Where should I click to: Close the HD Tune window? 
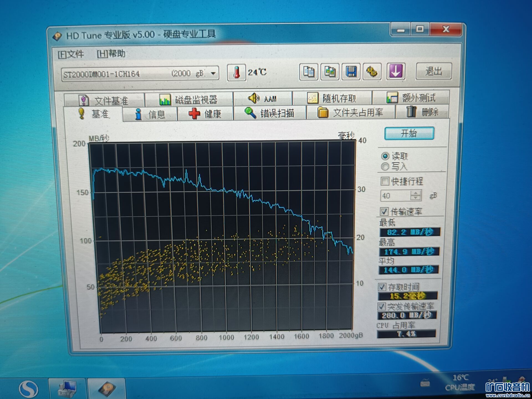tap(446, 29)
